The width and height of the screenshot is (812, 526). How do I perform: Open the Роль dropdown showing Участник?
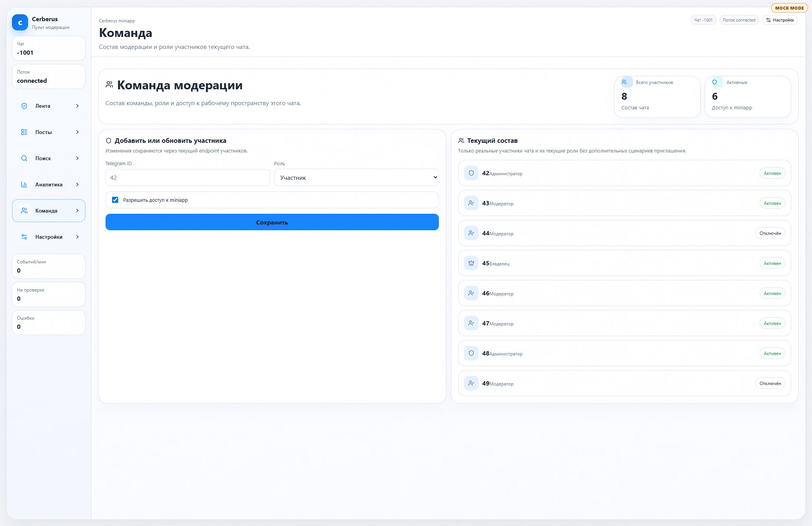coord(356,178)
